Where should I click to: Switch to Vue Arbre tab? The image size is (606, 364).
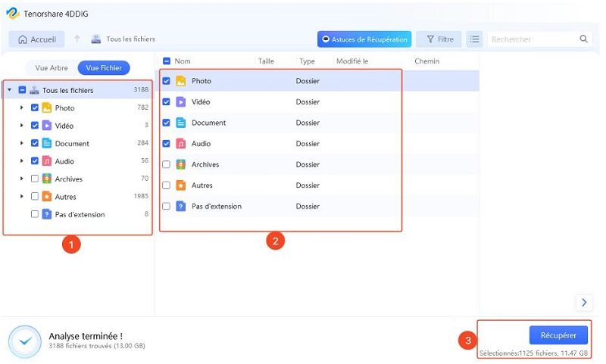(x=52, y=67)
